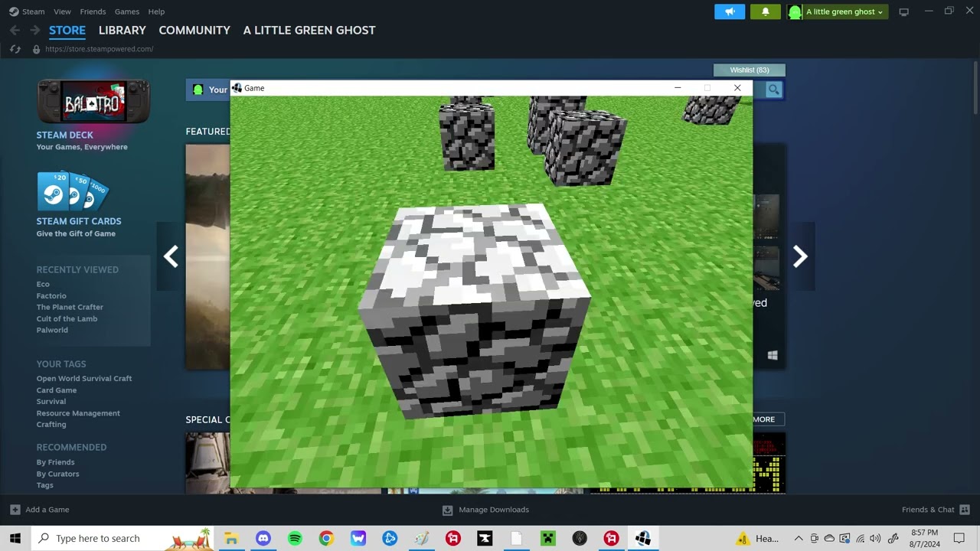Screen dimensions: 980x551
Task: Select the Survival tag
Action: (x=51, y=402)
